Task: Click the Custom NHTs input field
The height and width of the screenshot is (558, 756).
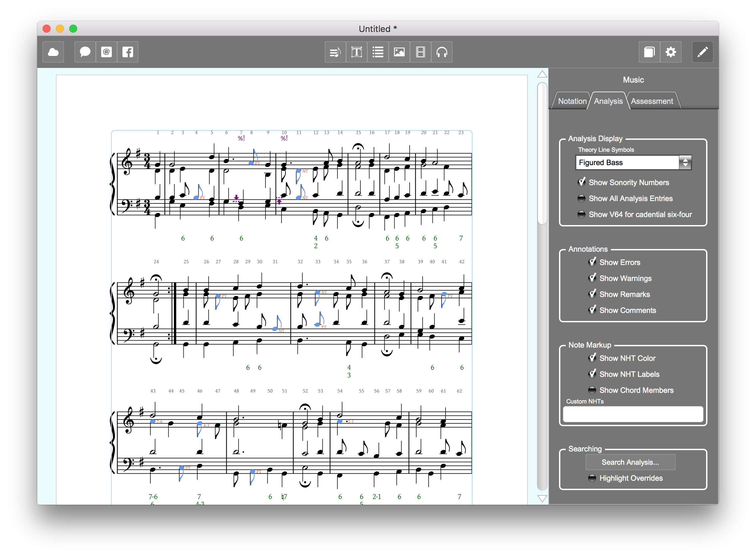Action: coord(633,414)
